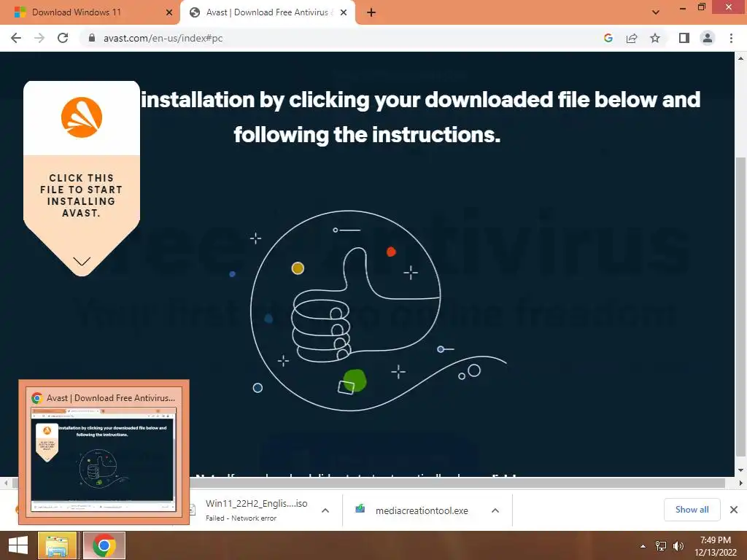Screen dimensions: 747x560
Task: Click the address bar URL field
Action: pos(343,38)
